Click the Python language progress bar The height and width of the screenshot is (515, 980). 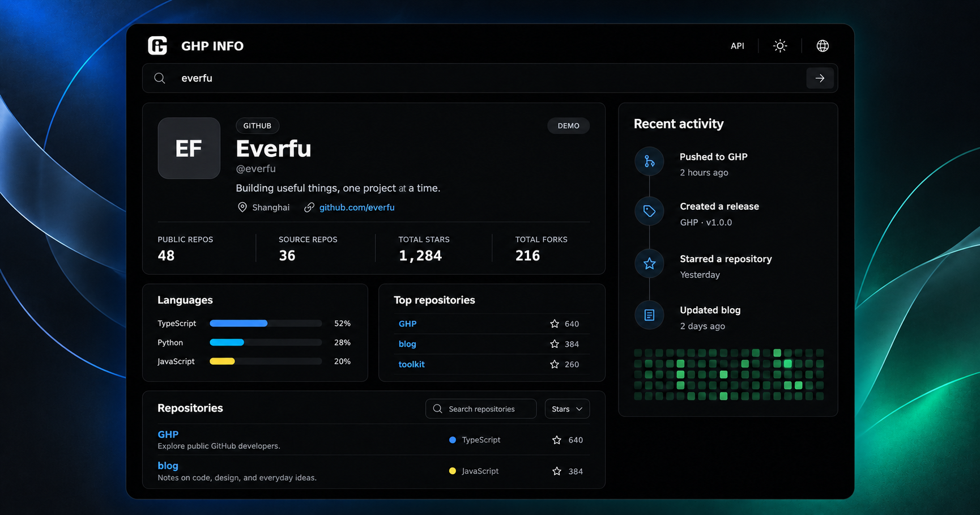pyautogui.click(x=266, y=342)
